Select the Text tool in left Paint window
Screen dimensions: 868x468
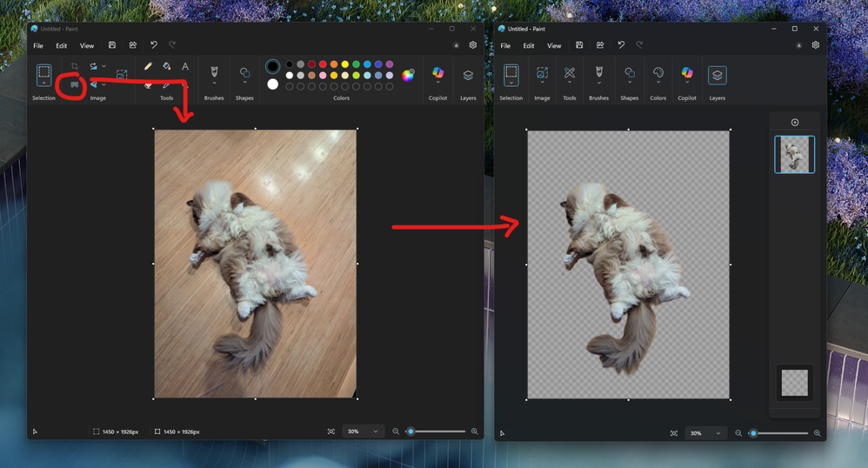(x=185, y=66)
